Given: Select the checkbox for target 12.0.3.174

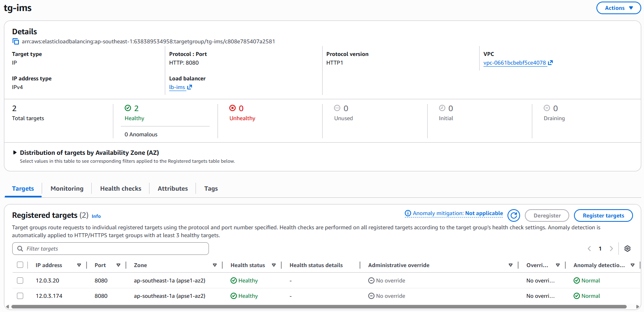Looking at the screenshot, I should 20,296.
